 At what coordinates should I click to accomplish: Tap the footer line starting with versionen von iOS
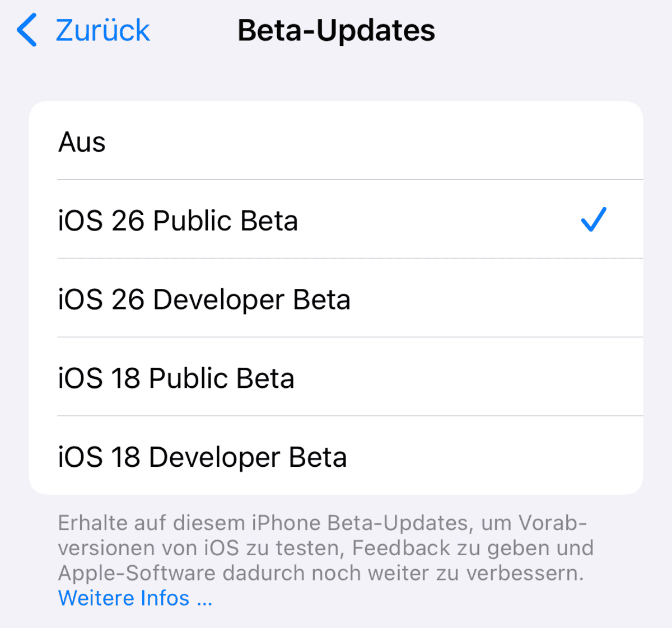325,547
